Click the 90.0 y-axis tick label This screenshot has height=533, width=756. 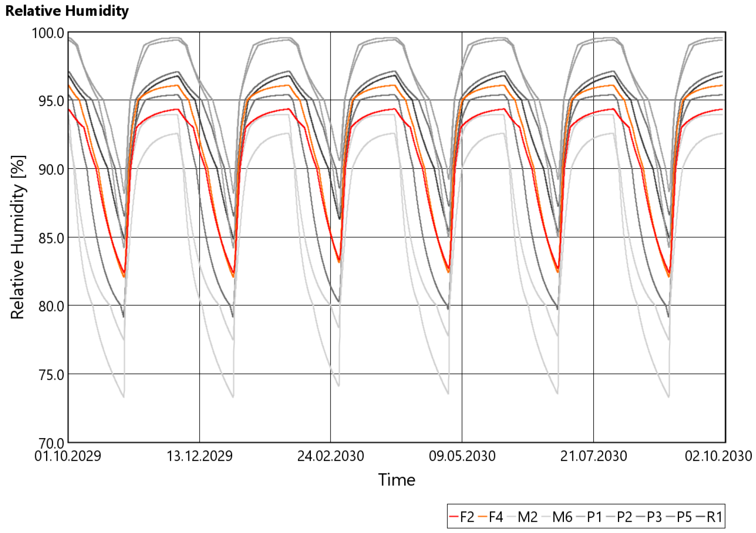tap(51, 170)
